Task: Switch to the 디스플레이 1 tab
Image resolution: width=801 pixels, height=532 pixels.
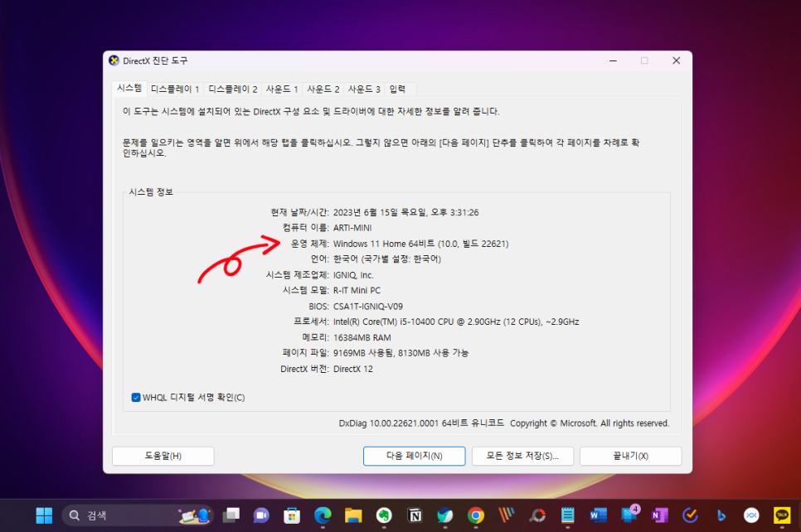Action: [x=175, y=89]
